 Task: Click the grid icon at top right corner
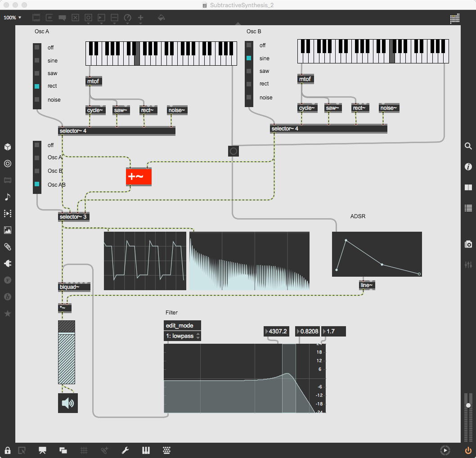click(x=454, y=18)
